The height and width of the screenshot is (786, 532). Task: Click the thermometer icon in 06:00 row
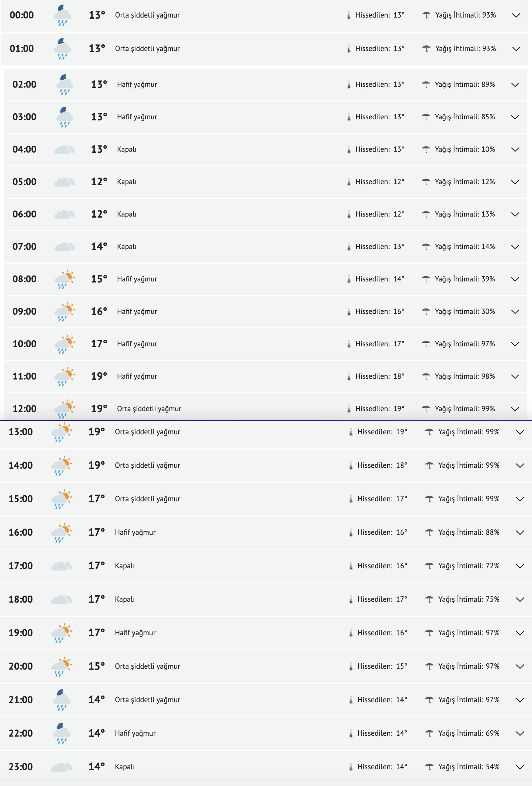pyautogui.click(x=349, y=214)
